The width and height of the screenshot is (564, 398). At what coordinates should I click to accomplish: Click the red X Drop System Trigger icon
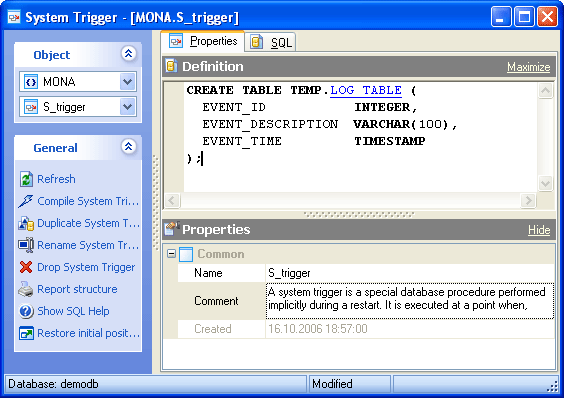(x=26, y=267)
